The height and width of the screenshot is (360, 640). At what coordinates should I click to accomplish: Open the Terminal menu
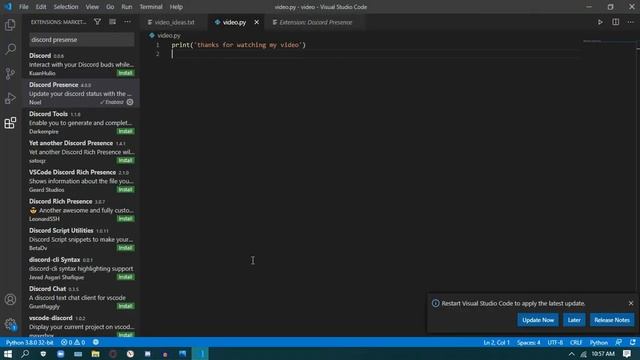click(151, 7)
